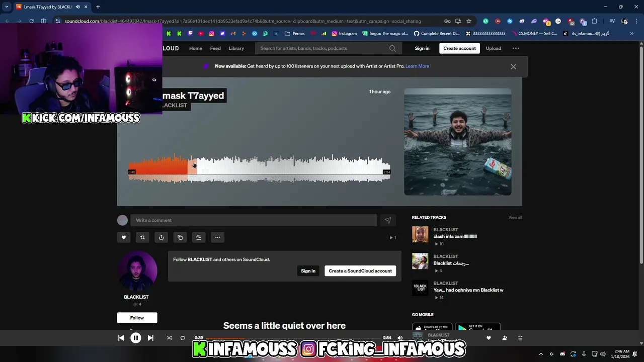The height and width of the screenshot is (362, 644).
Task: Seek the bottom player progress bar
Action: point(293,338)
